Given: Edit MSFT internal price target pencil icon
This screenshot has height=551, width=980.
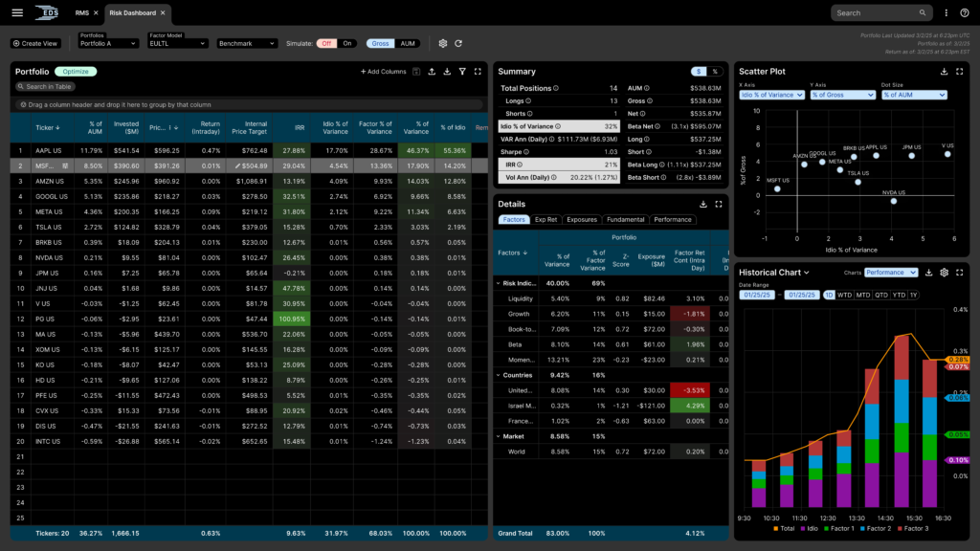Looking at the screenshot, I should tap(237, 166).
